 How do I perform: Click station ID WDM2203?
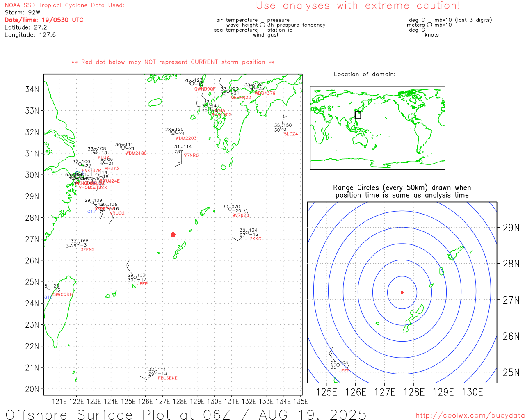click(186, 138)
